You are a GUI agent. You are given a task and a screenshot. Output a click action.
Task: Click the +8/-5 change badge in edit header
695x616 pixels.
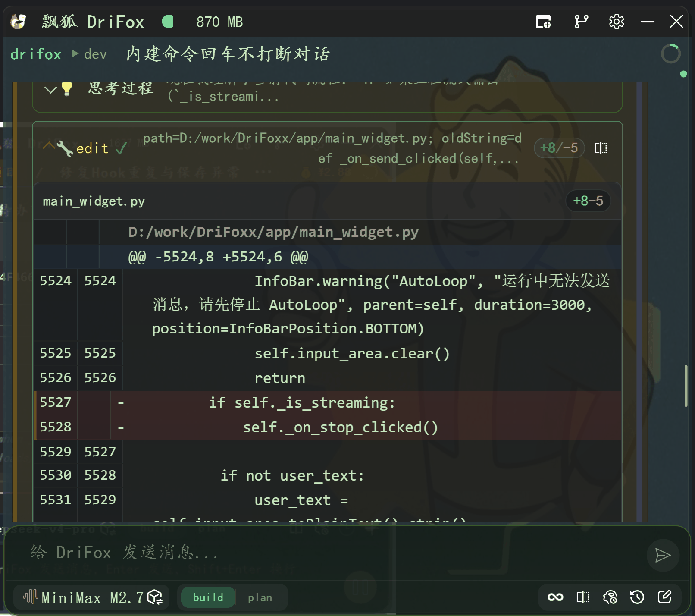559,148
